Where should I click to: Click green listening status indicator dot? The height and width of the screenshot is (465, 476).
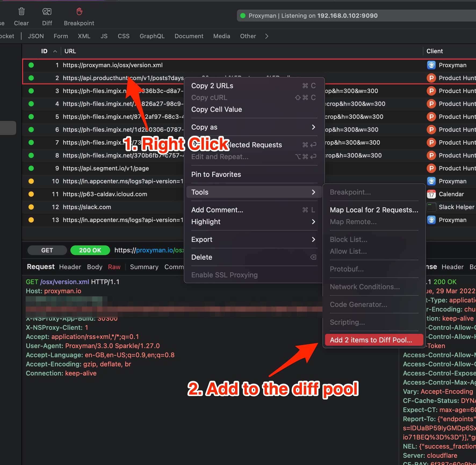(x=243, y=16)
